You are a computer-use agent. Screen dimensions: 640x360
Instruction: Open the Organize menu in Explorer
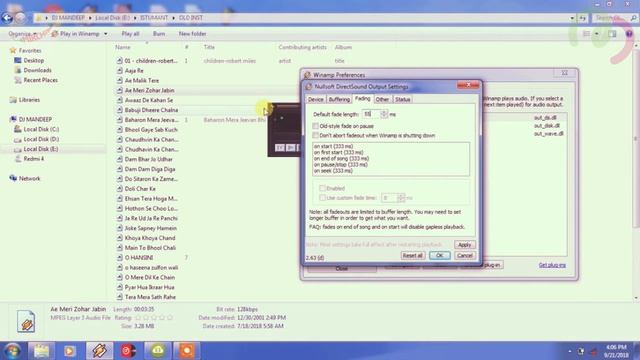[x=22, y=33]
